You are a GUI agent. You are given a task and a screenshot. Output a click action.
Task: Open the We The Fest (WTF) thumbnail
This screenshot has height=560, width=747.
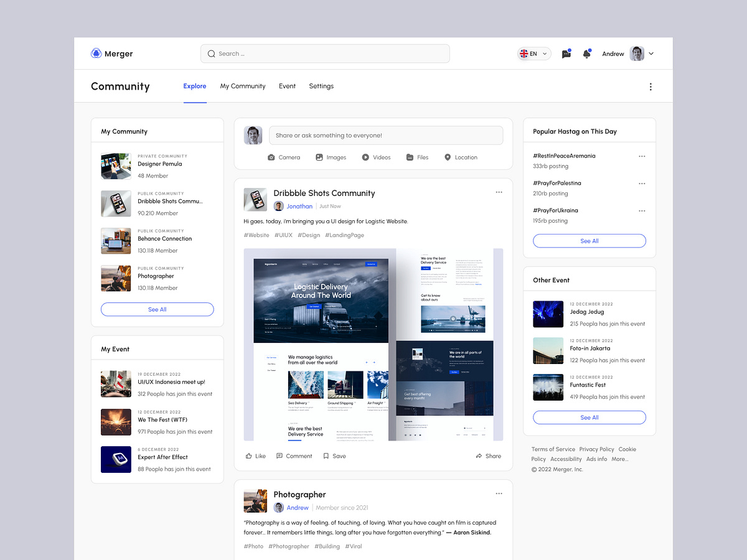tap(116, 422)
